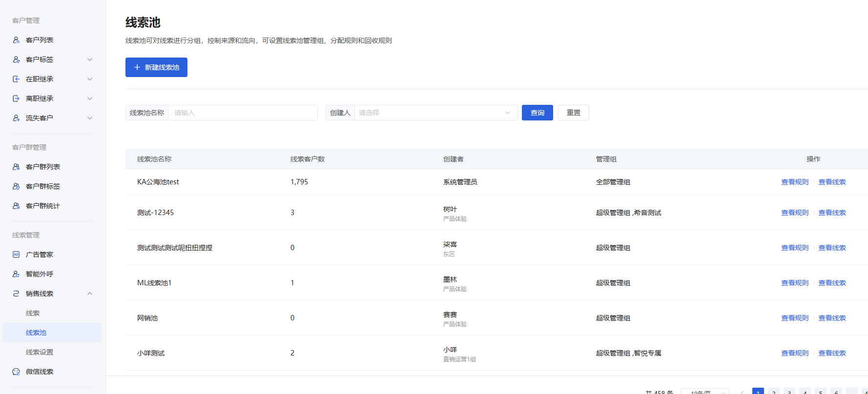Click the 客户标签 sidebar icon

(x=16, y=59)
